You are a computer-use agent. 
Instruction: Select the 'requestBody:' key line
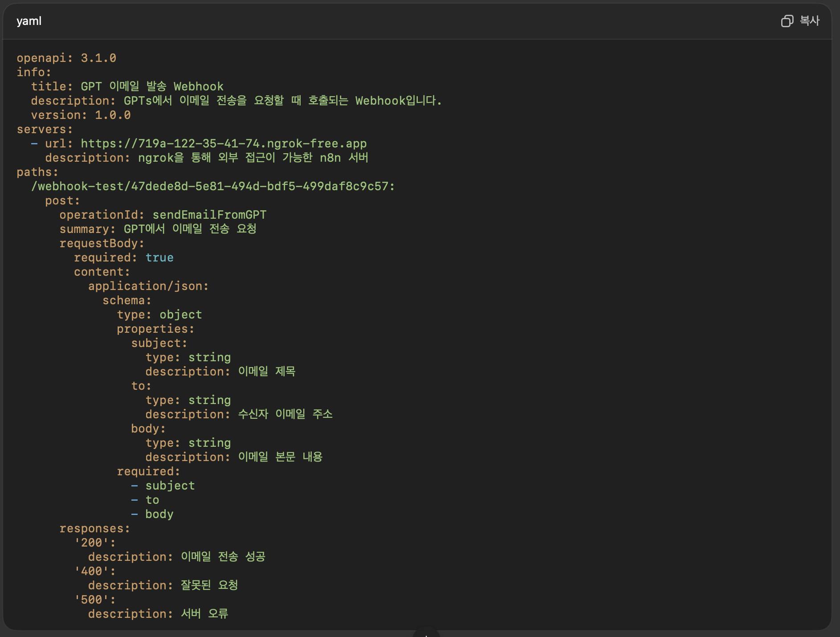(x=102, y=243)
